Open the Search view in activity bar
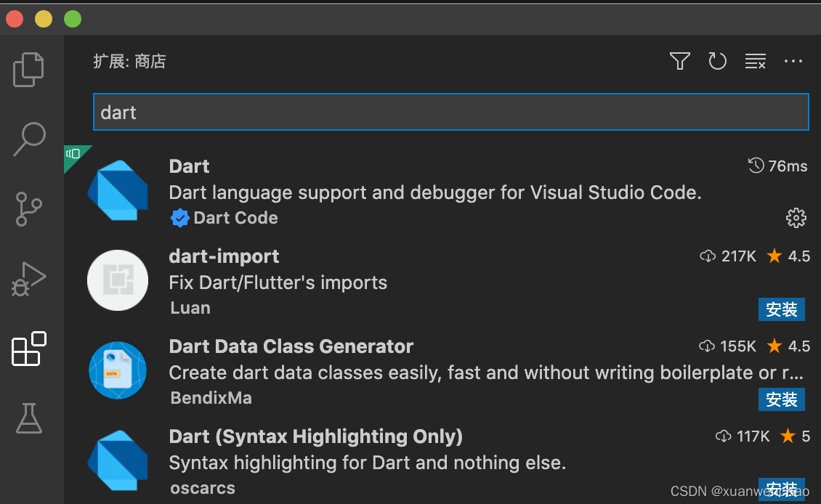This screenshot has width=821, height=504. [x=30, y=139]
